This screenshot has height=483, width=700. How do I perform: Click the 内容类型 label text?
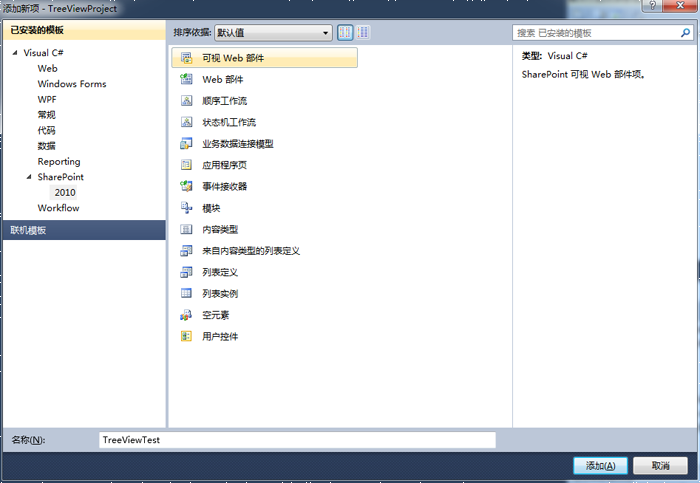coord(220,229)
